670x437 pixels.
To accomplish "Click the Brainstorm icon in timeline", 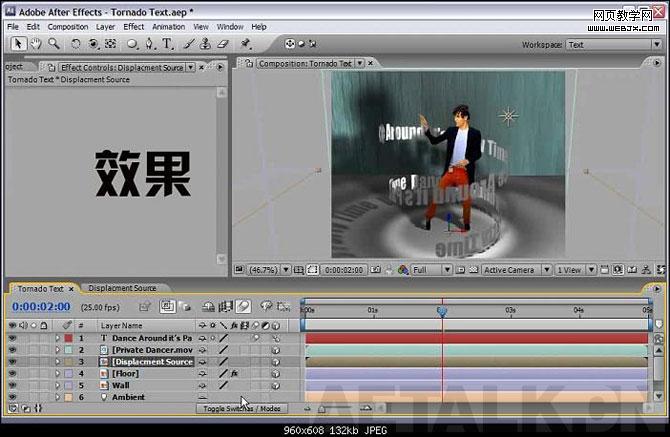I will (267, 306).
